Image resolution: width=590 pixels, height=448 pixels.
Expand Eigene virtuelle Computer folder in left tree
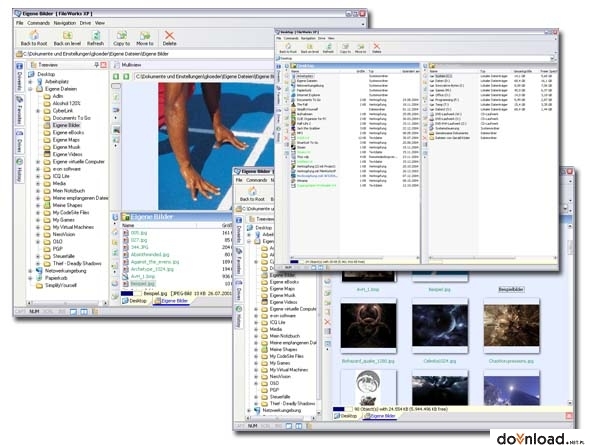38,162
